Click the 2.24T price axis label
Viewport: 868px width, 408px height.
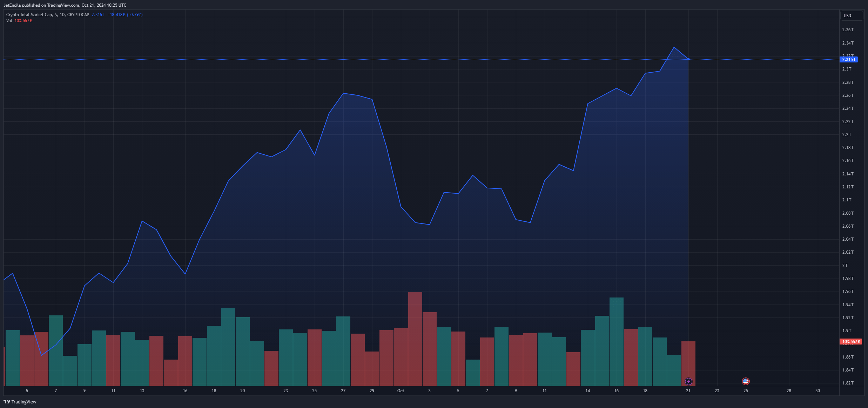(x=848, y=108)
